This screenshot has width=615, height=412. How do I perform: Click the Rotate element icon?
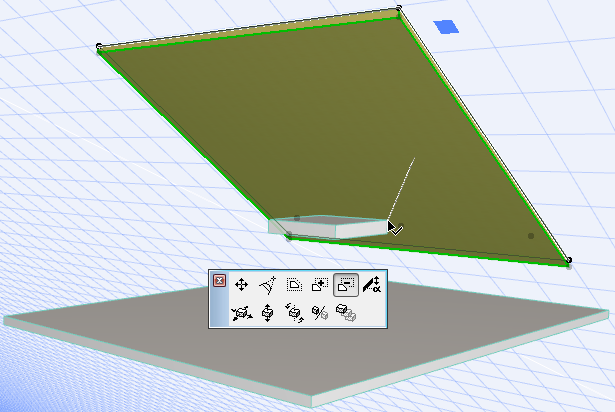294,313
